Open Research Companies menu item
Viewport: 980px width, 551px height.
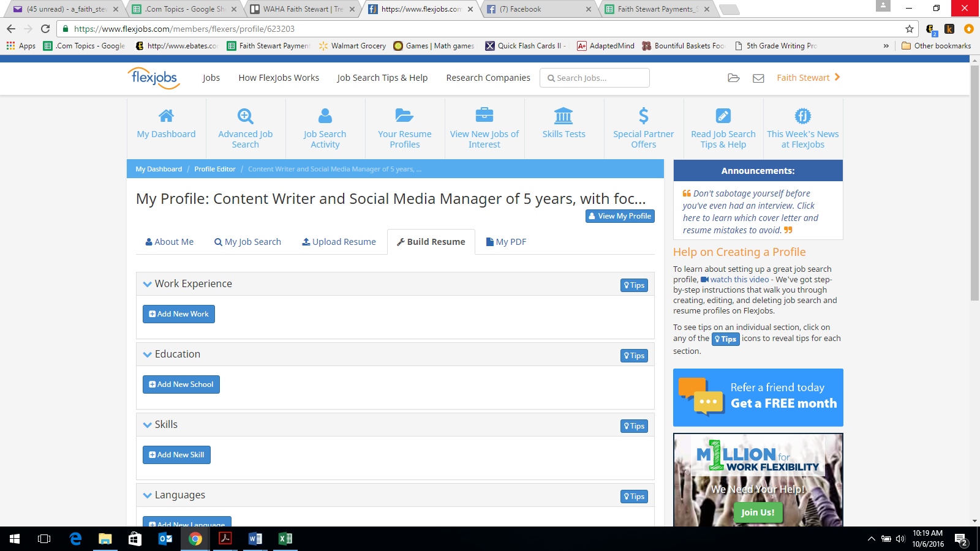(488, 78)
